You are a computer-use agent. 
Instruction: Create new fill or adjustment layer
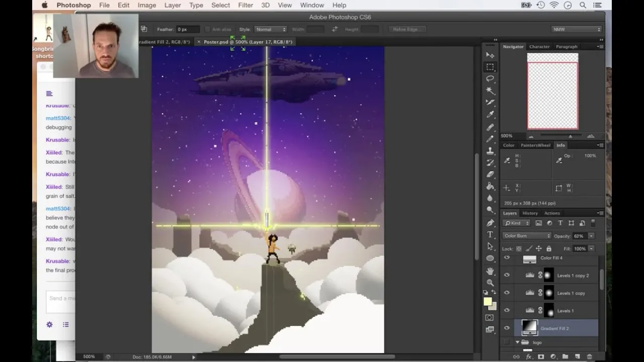[x=553, y=356]
